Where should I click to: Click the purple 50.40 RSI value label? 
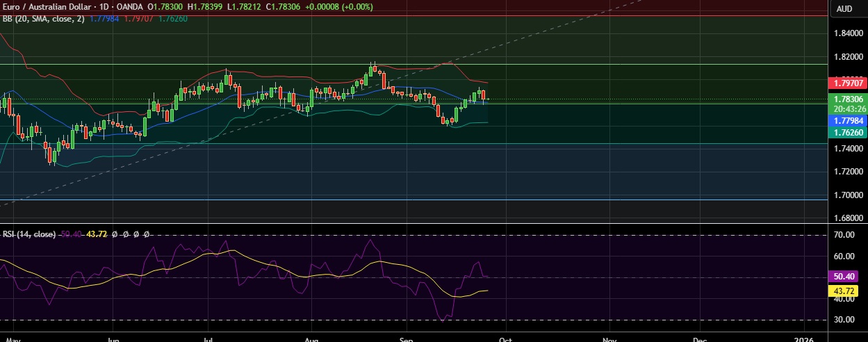click(848, 277)
